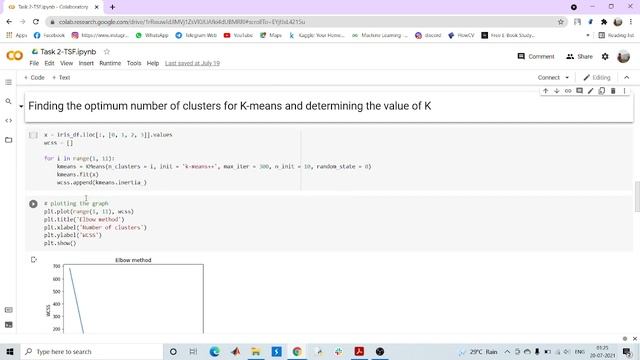Star the Task 2-TSF notebook
640x360 pixels.
click(x=107, y=52)
